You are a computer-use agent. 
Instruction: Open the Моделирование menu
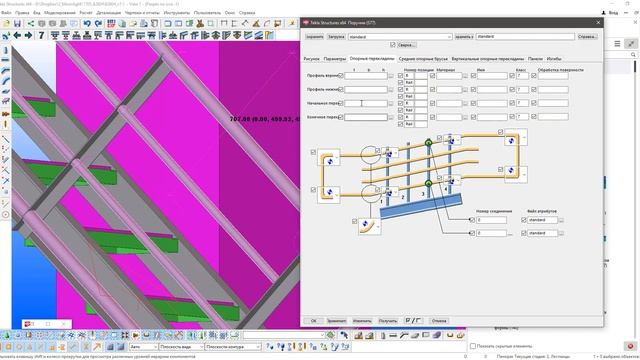pyautogui.click(x=60, y=13)
